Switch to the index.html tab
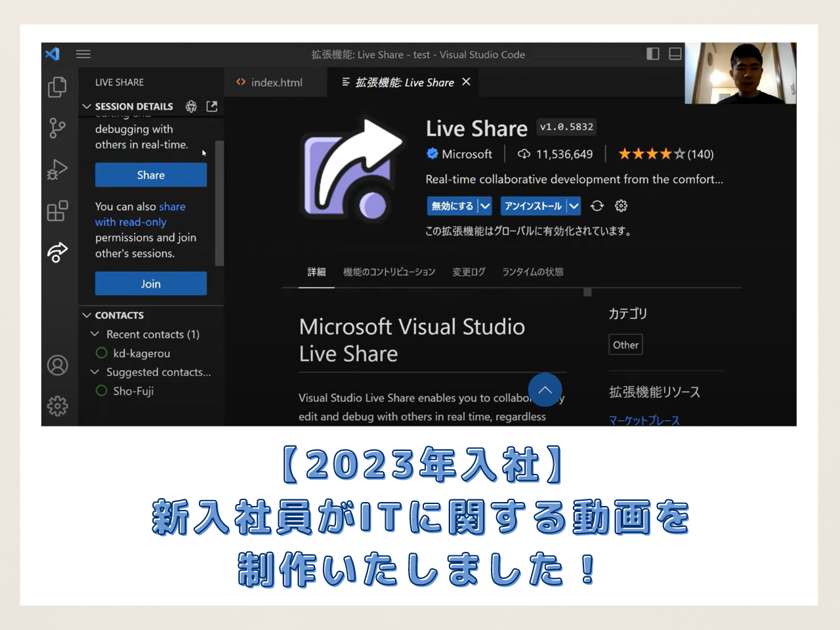This screenshot has width=840, height=630. (275, 82)
